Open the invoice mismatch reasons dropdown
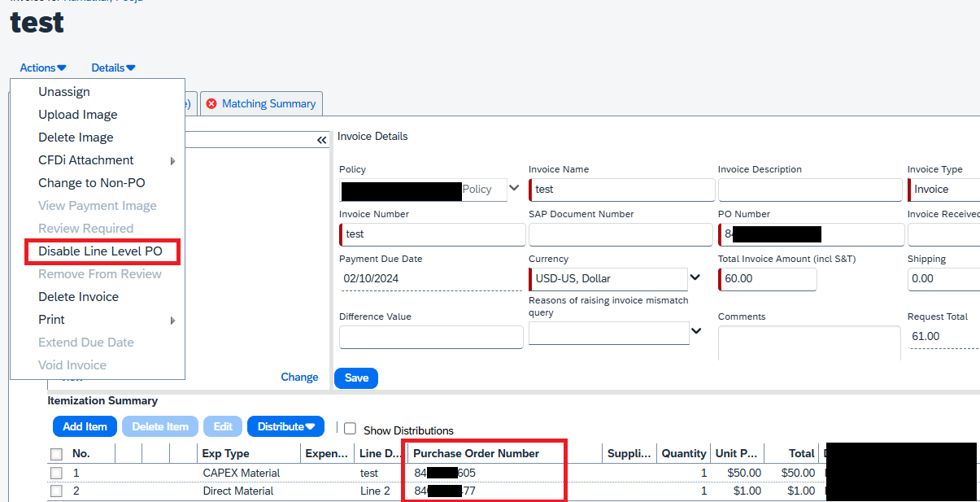The width and height of the screenshot is (980, 502). (696, 331)
